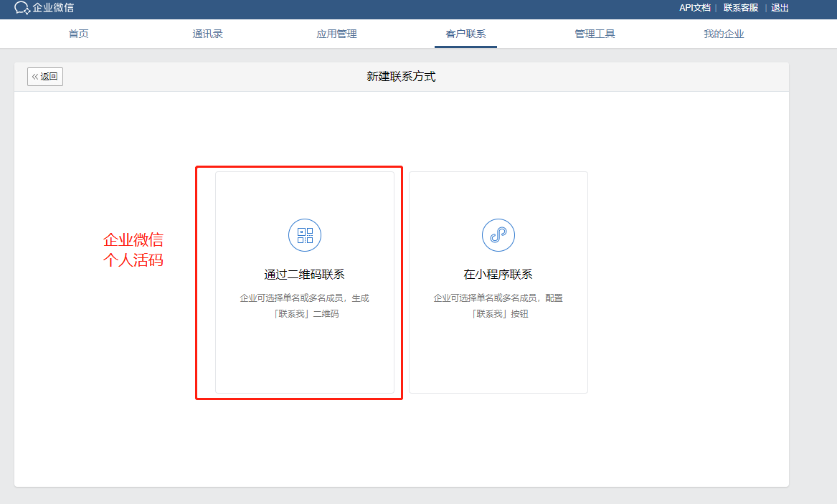Click the 返回 back button

(45, 76)
